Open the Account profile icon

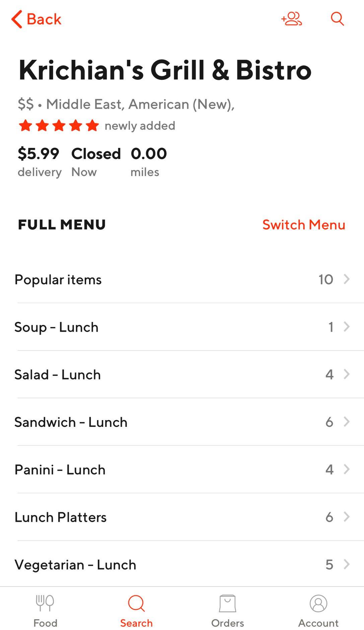click(x=318, y=603)
